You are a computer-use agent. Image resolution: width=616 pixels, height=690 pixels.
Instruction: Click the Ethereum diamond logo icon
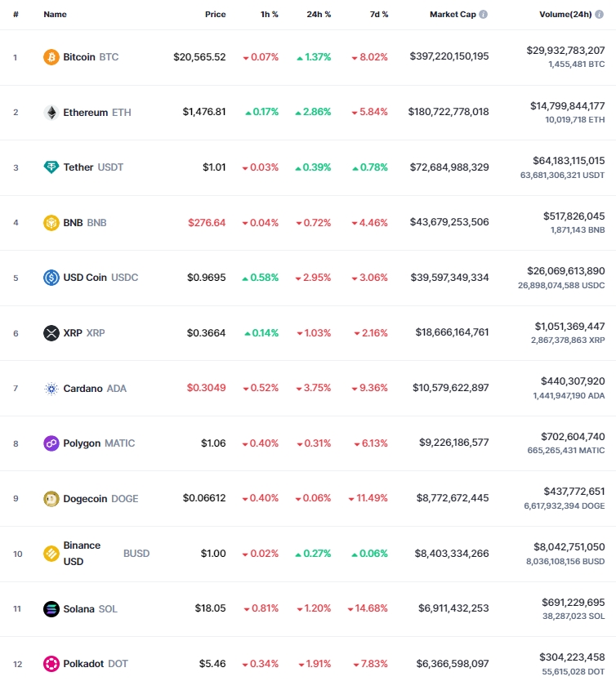click(x=51, y=112)
